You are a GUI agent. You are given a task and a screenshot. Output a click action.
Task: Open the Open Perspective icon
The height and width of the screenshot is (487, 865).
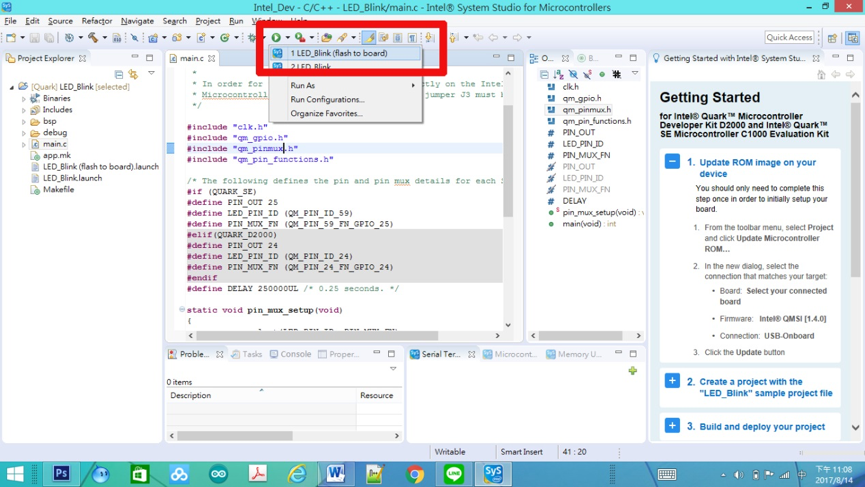point(832,38)
